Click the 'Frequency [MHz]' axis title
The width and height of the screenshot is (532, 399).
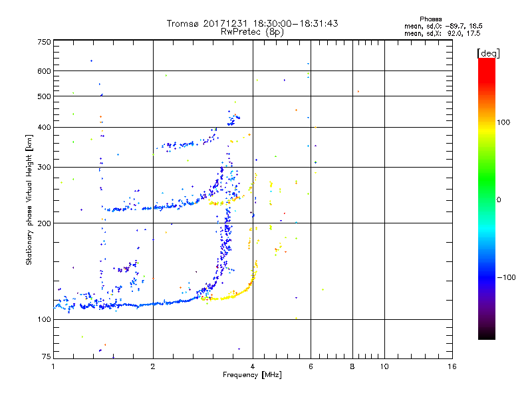[x=252, y=375]
